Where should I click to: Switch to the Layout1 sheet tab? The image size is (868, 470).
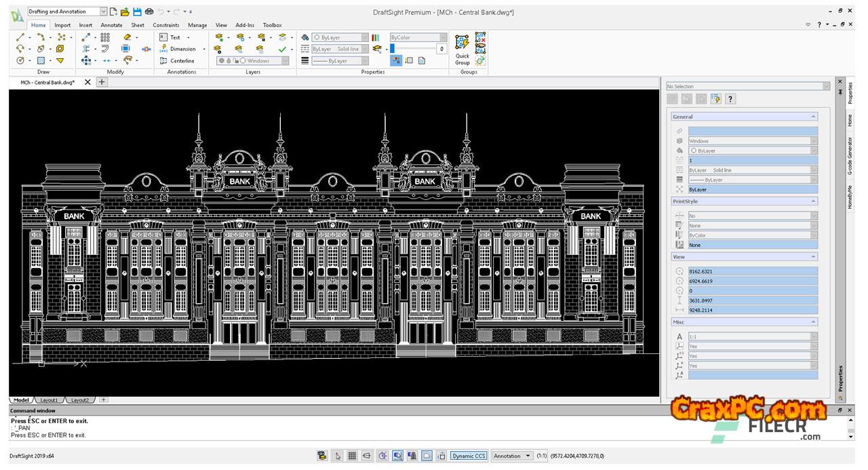pos(49,400)
